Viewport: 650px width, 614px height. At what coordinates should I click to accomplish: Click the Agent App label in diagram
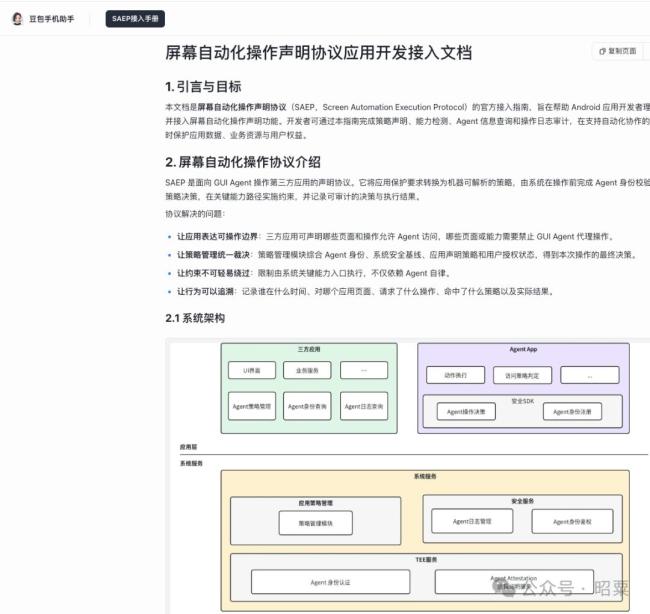[523, 349]
